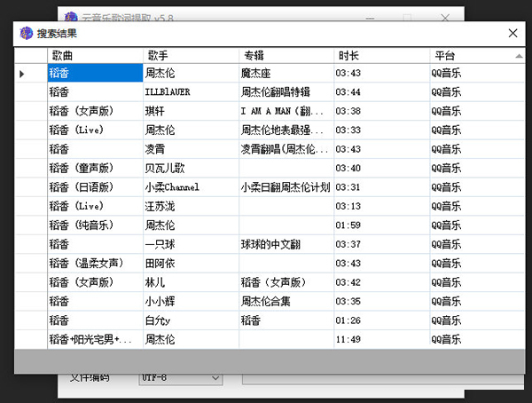Select artist cell 琪轩

[191, 111]
